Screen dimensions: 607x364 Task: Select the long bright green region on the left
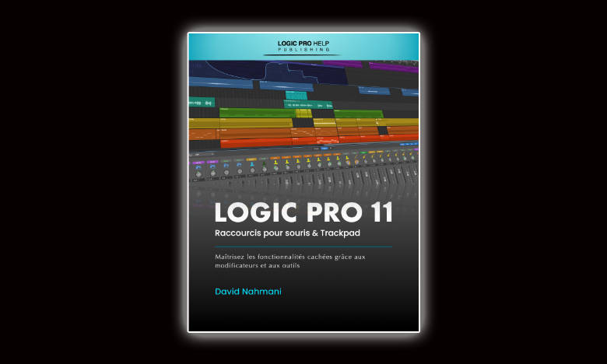point(257,113)
